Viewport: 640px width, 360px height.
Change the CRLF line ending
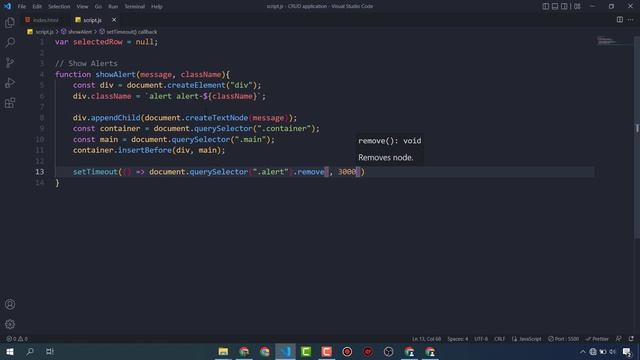tap(500, 339)
